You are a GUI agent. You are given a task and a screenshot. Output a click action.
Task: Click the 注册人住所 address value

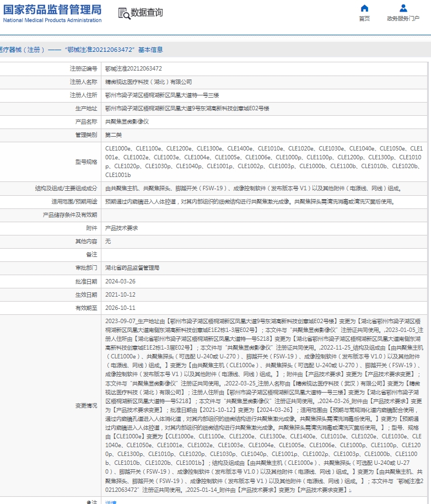tap(162, 95)
